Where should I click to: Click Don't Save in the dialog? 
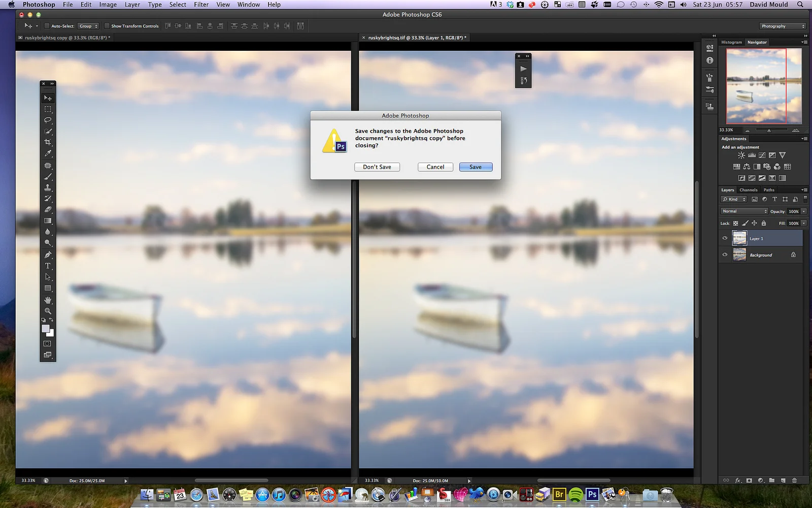pyautogui.click(x=377, y=167)
